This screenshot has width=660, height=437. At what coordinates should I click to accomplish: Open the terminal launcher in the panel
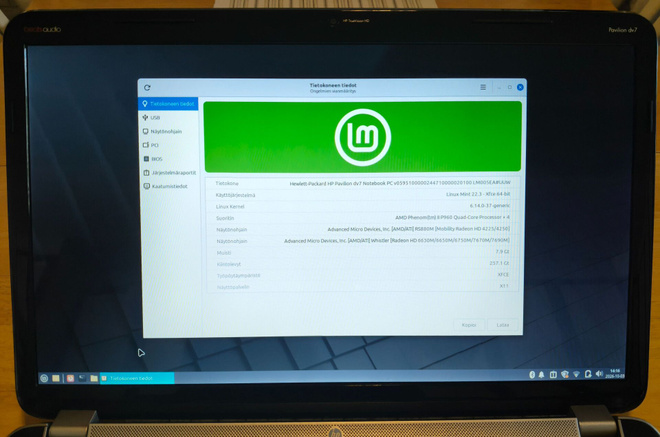(x=82, y=378)
